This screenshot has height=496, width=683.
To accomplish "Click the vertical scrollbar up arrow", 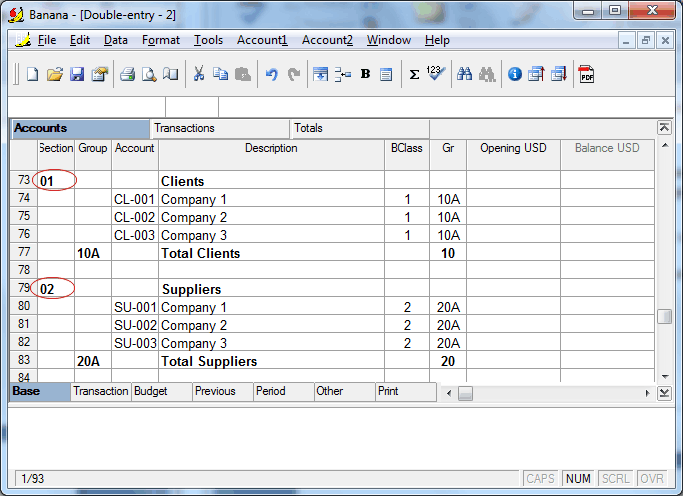I will [x=665, y=145].
